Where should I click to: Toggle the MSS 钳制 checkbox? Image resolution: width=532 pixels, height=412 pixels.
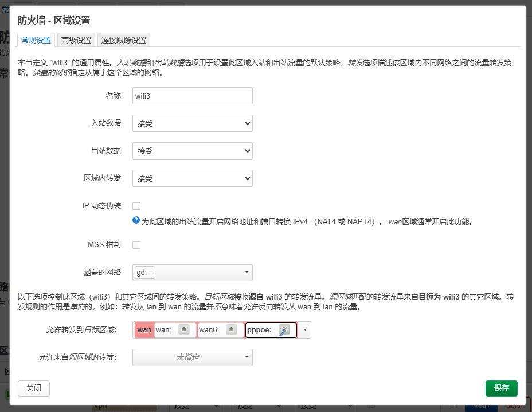(136, 245)
